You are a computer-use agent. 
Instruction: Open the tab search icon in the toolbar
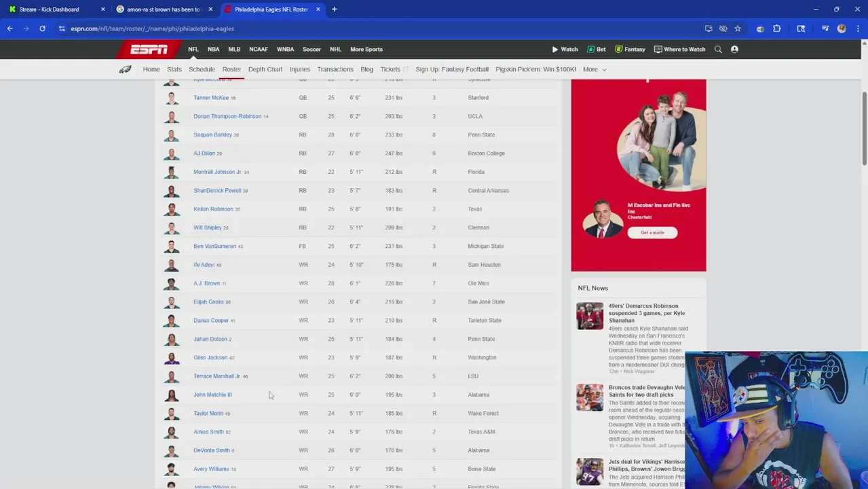point(801,29)
